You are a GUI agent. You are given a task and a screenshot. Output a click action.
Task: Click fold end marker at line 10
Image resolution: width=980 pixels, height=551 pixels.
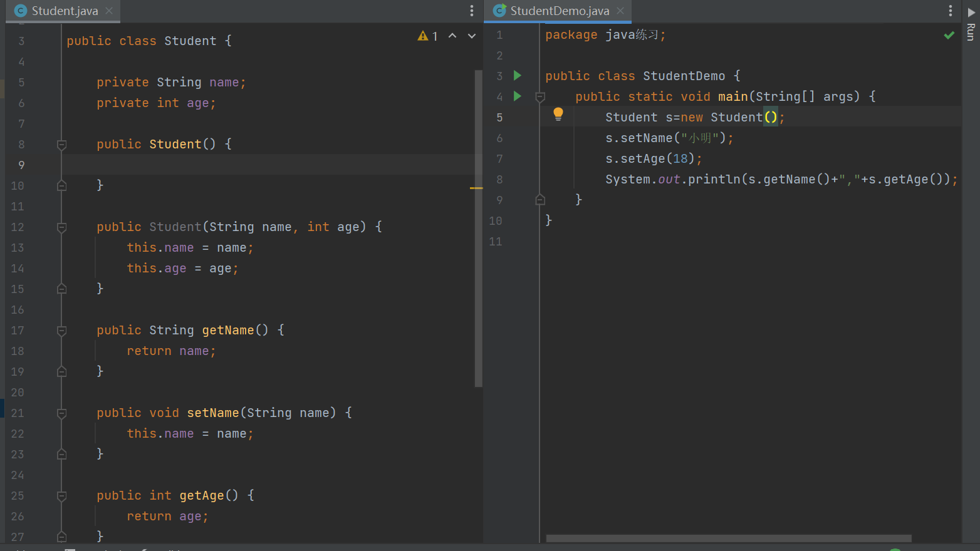(x=61, y=185)
